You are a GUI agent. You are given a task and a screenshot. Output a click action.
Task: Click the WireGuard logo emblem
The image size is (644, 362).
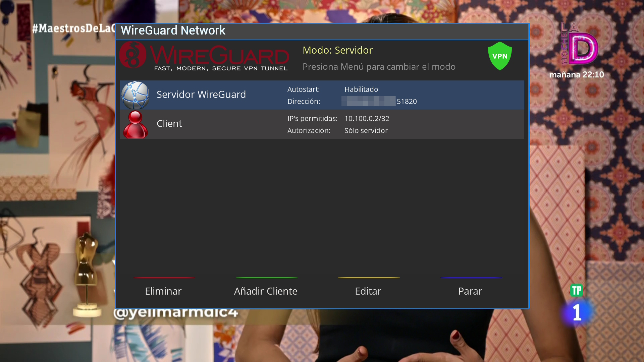coord(133,55)
